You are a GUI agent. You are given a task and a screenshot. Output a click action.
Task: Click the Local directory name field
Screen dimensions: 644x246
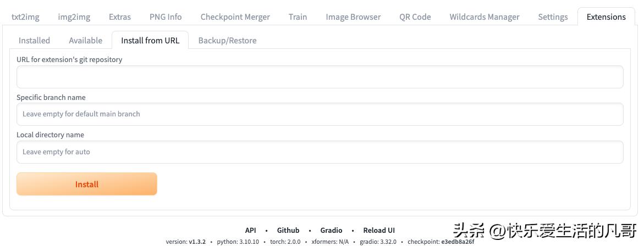point(320,152)
